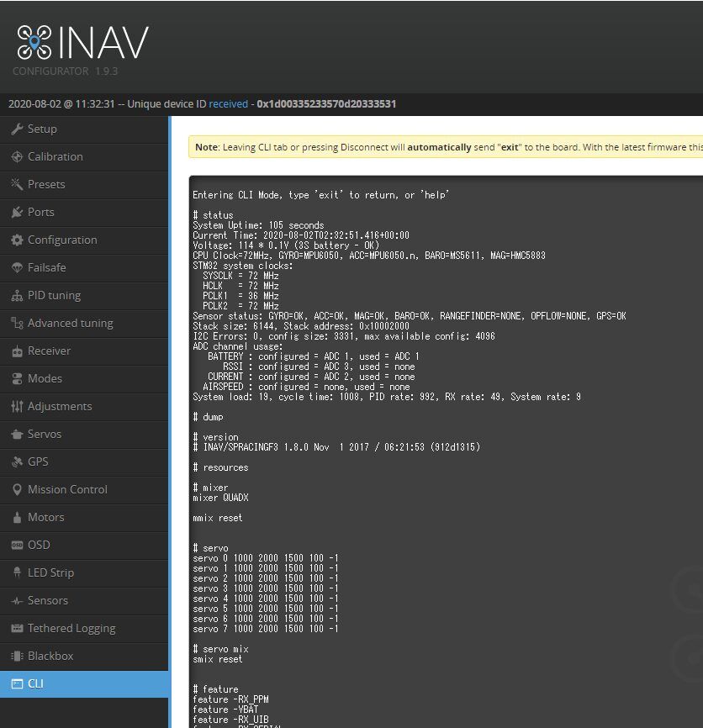Click the Receiver icon in sidebar
The image size is (703, 728).
pos(17,351)
